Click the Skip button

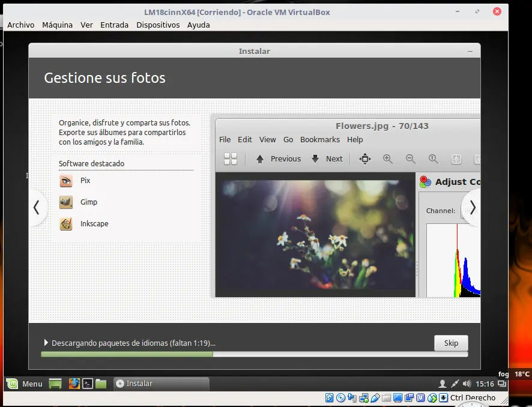(451, 343)
